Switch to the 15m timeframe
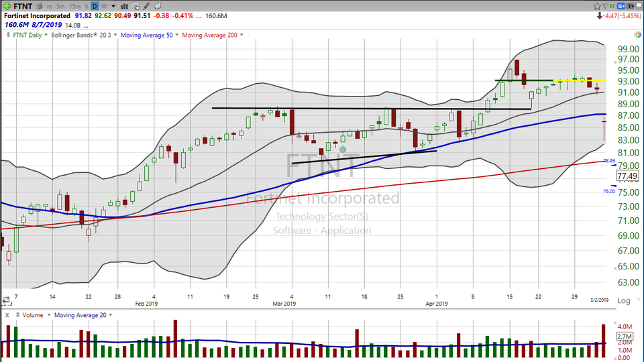 tap(74, 6)
